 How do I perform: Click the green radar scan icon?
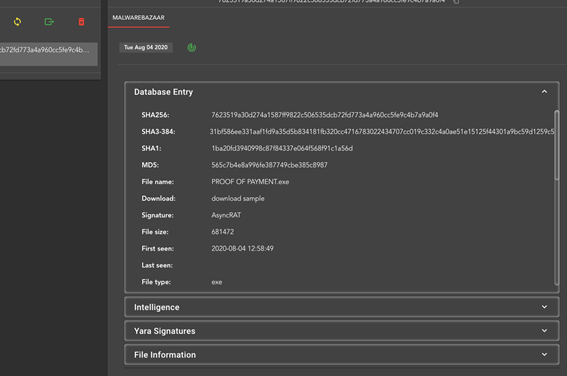click(x=192, y=47)
